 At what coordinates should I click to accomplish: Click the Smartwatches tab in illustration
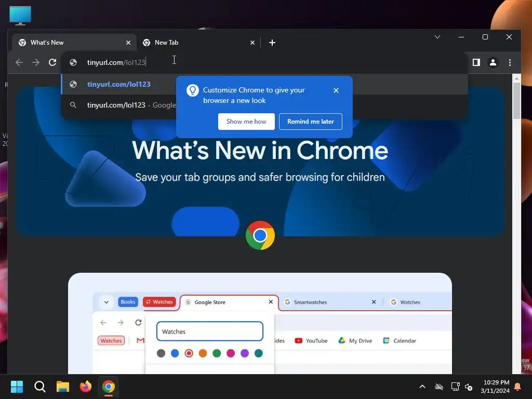(x=331, y=302)
